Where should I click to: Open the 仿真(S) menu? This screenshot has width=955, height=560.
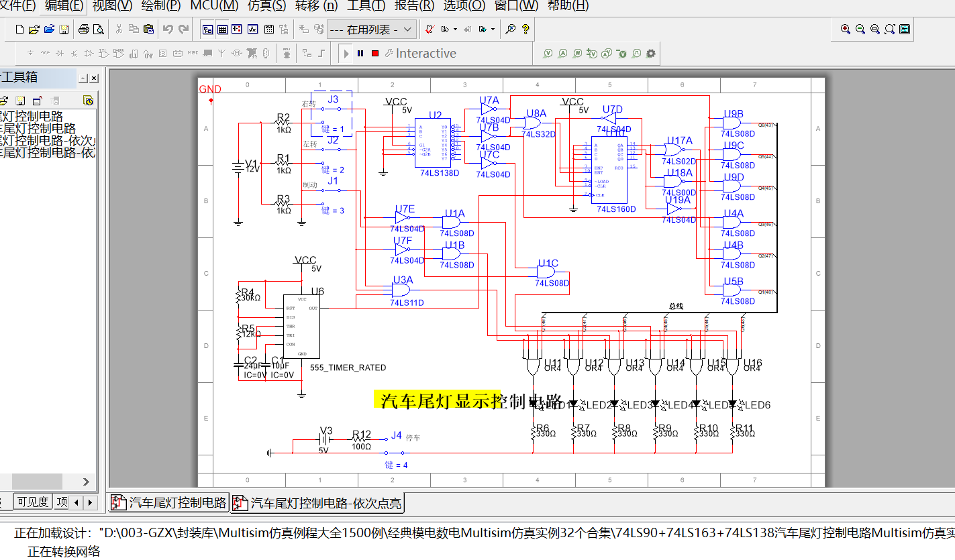(x=266, y=6)
